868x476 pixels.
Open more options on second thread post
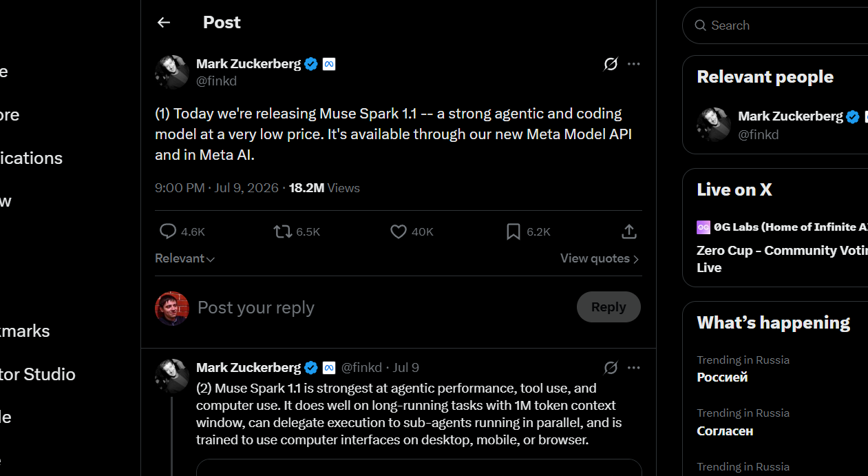634,367
